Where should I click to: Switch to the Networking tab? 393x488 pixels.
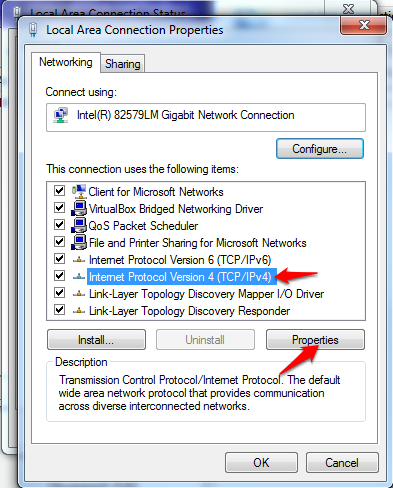click(x=66, y=62)
